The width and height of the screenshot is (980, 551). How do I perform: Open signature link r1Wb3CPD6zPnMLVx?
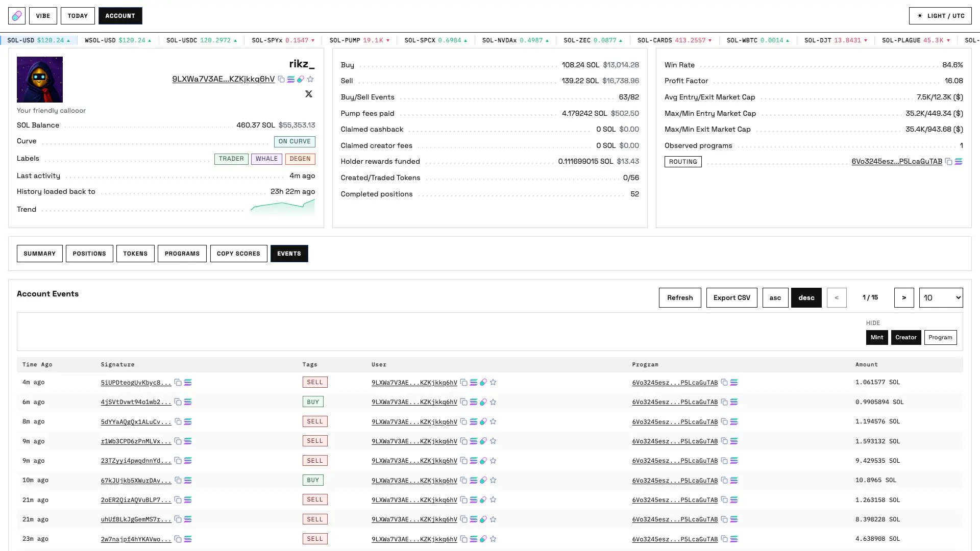pos(136,441)
